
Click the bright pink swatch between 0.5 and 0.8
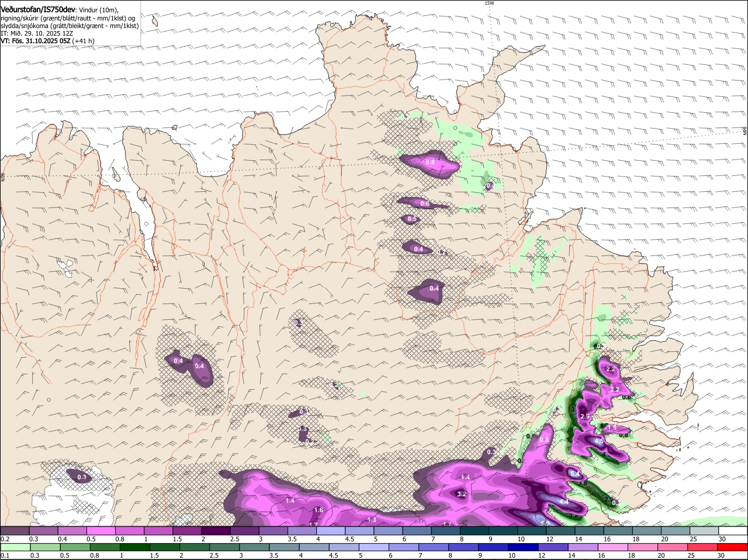point(101,530)
